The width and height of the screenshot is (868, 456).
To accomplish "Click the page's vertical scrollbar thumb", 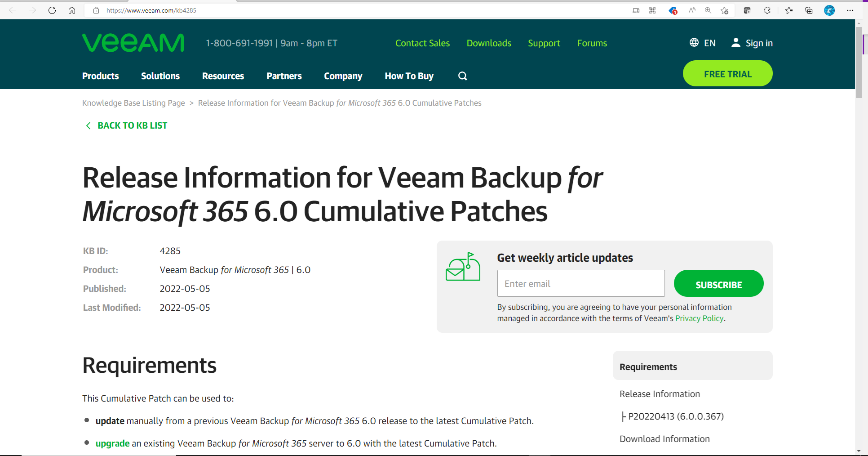I will [859, 62].
